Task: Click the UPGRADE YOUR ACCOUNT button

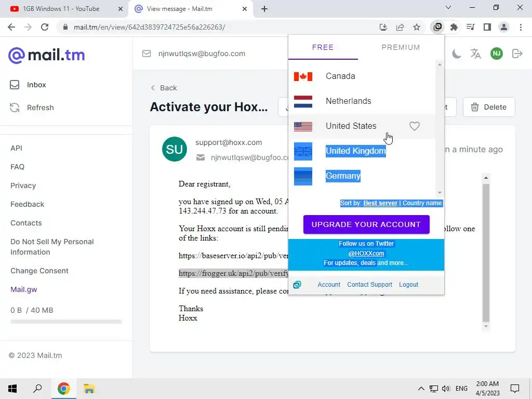Action: [366, 224]
